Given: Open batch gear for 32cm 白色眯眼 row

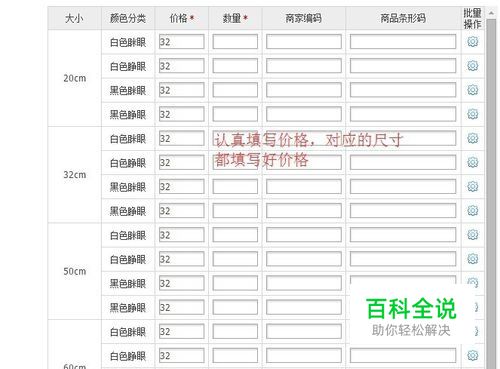Looking at the screenshot, I should 472,138.
